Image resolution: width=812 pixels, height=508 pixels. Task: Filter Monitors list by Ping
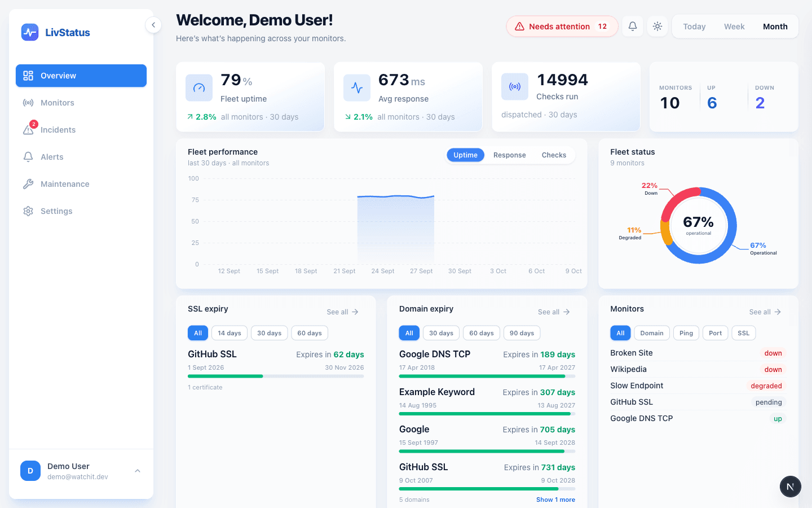pyautogui.click(x=686, y=333)
